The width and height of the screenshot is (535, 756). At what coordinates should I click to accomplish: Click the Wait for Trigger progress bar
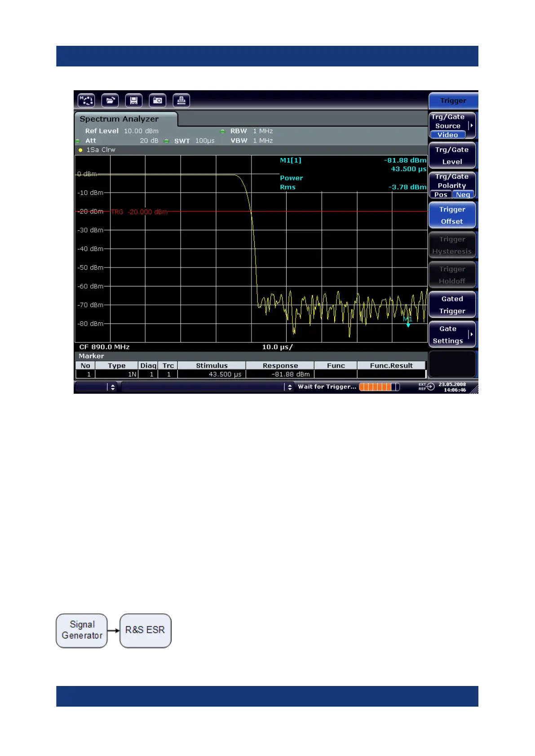pyautogui.click(x=379, y=387)
